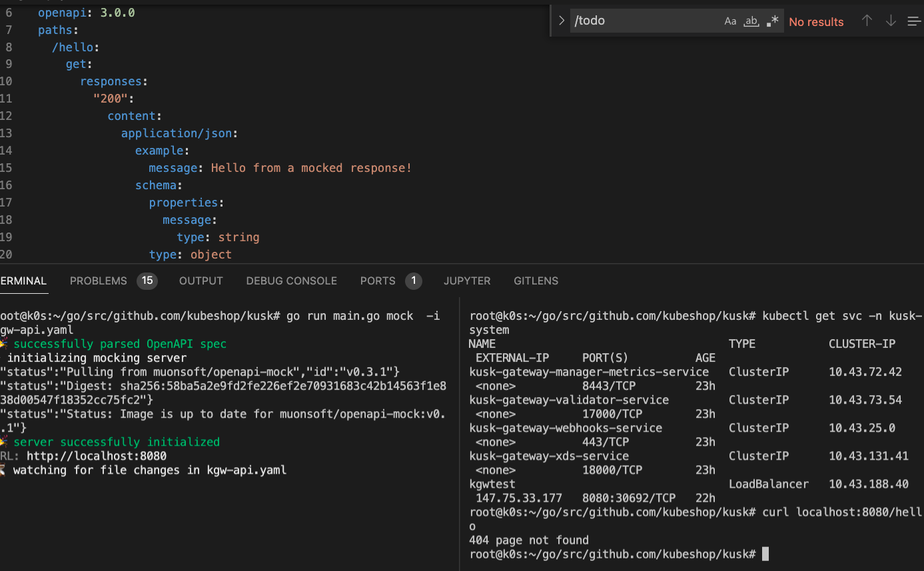Click the forwarded ports badge showing 1
924x571 pixels.
tap(414, 281)
